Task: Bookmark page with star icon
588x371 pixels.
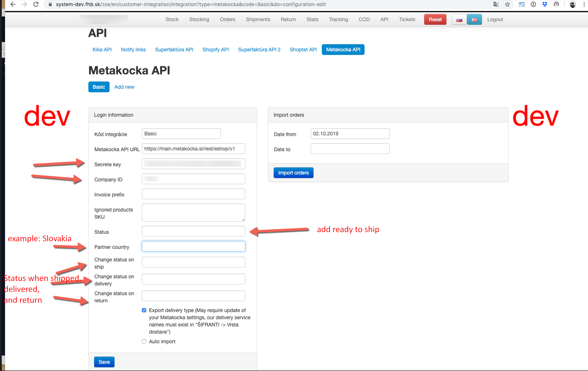Action: click(x=507, y=4)
